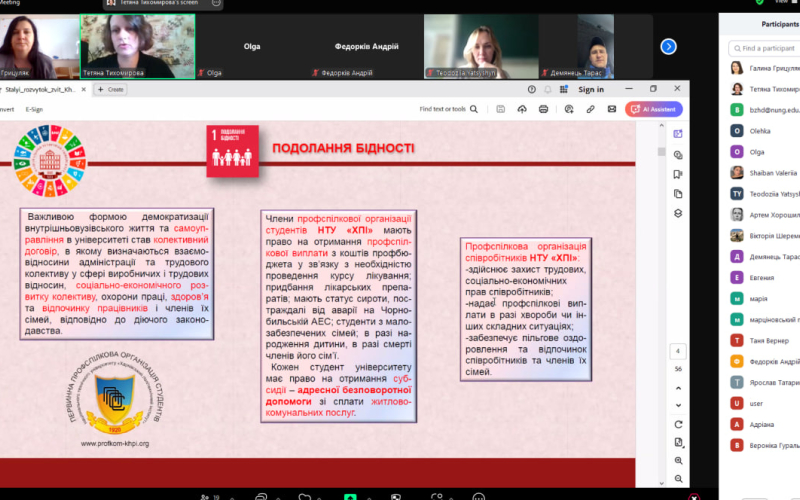The width and height of the screenshot is (800, 500).
Task: Click Sign in in Acrobat
Action: click(591, 89)
